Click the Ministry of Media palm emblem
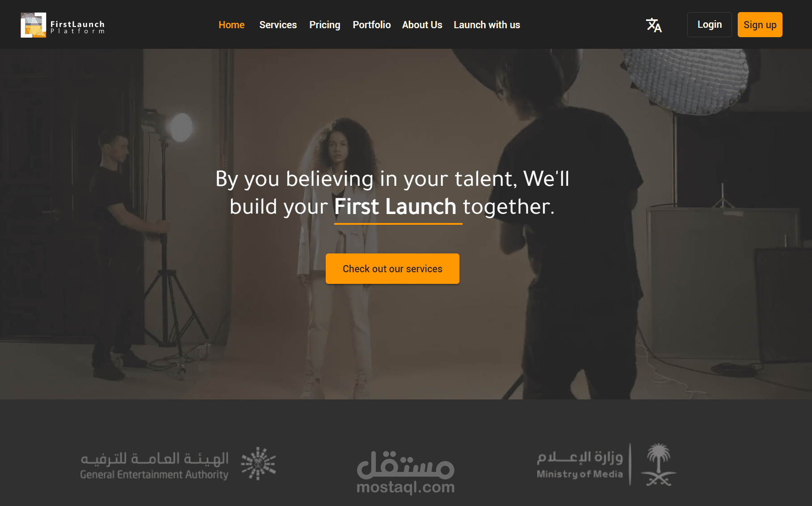Viewport: 812px width, 506px height. pos(658,465)
